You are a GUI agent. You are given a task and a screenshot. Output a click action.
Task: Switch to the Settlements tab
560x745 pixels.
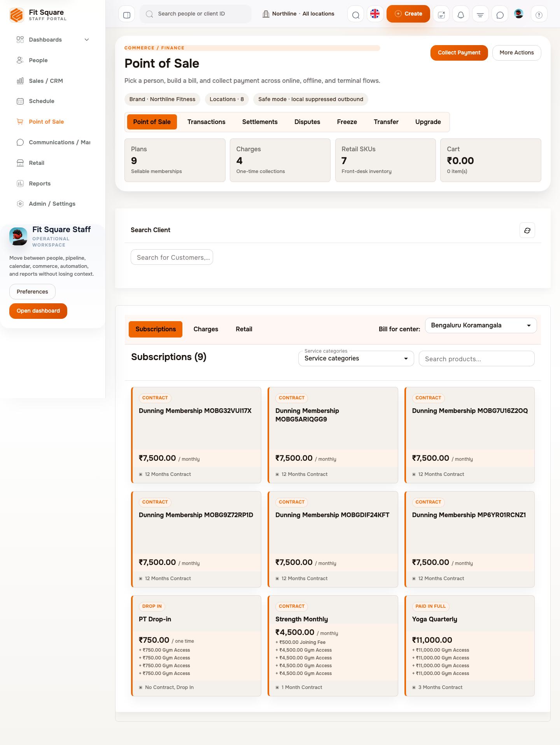pos(260,122)
